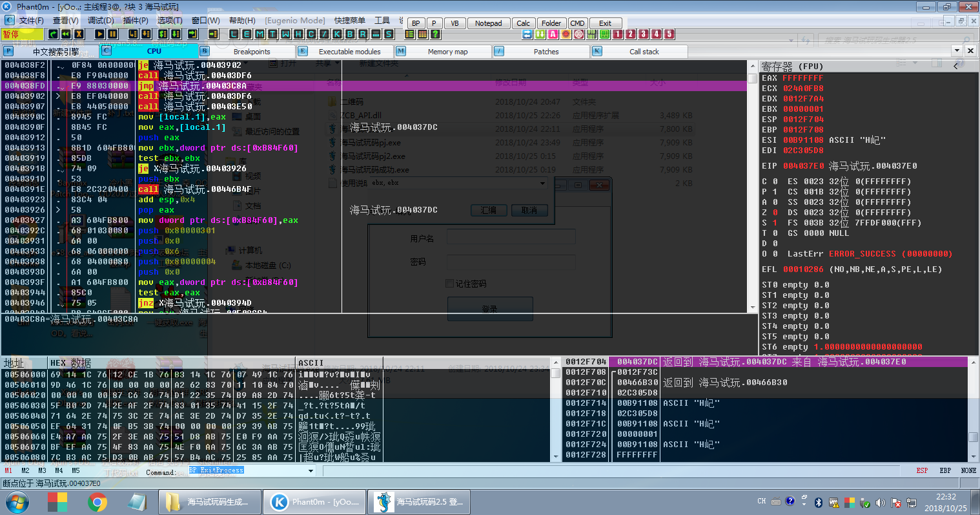The height and width of the screenshot is (515, 980).
Task: Switch to the Breakpoints tab
Action: tap(246, 51)
